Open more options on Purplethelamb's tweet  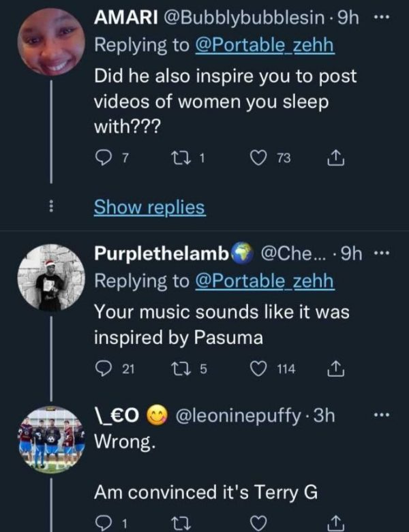coord(389,254)
